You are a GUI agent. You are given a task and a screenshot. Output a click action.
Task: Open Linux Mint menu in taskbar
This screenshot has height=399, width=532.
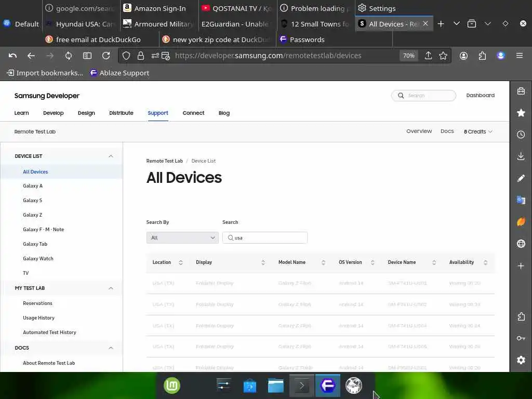[172, 385]
